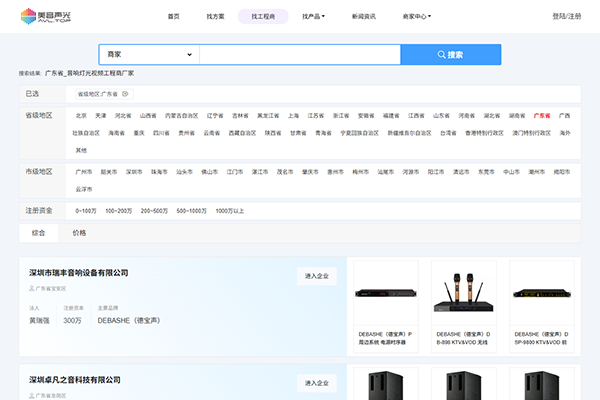Image resolution: width=600 pixels, height=400 pixels.
Task: Expand the 商家中心 navigation menu
Action: coord(416,16)
